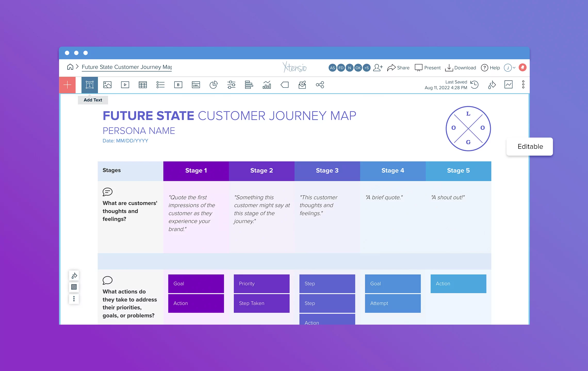Click the version history icon
This screenshot has height=371, width=588.
pyautogui.click(x=475, y=85)
